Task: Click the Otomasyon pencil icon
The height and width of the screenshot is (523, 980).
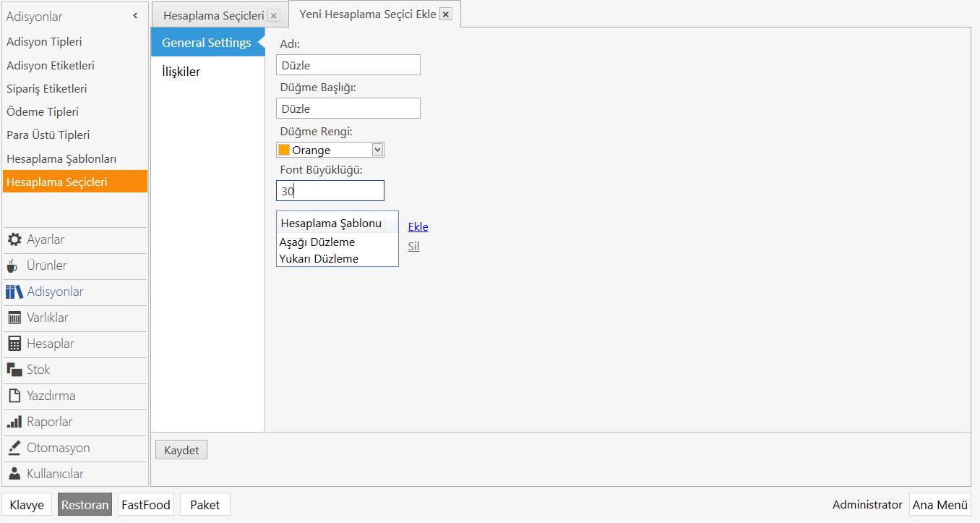Action: pyautogui.click(x=14, y=448)
